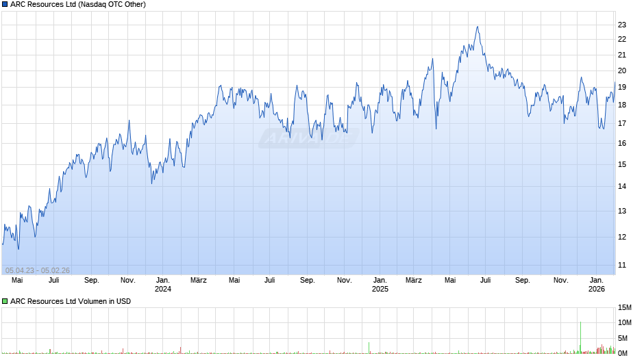The width and height of the screenshot is (644, 360).
Task: Click the green Volumen legend square
Action: click(5, 301)
